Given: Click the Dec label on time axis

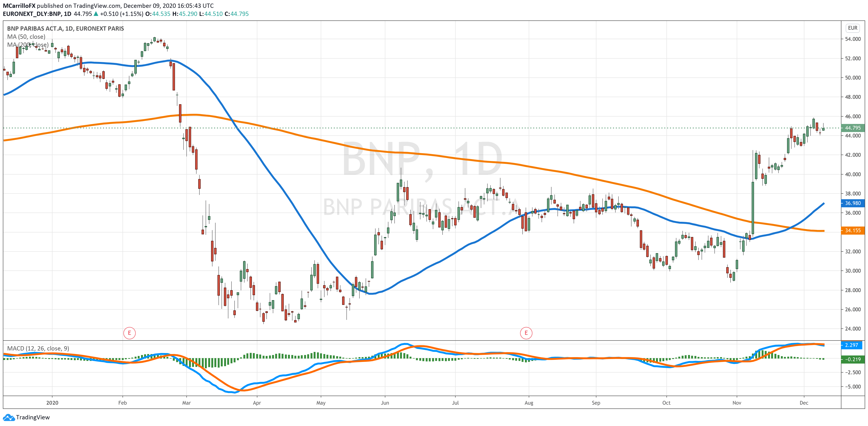Looking at the screenshot, I should pos(804,403).
